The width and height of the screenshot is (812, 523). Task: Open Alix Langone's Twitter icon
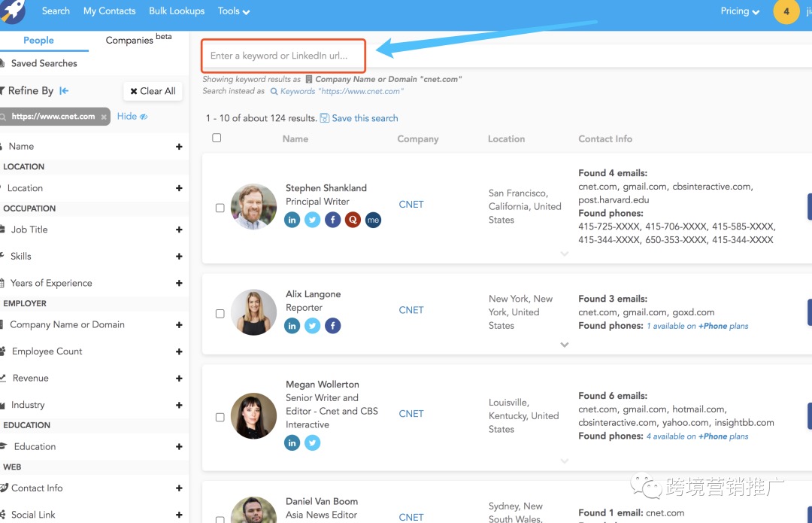[x=312, y=326]
